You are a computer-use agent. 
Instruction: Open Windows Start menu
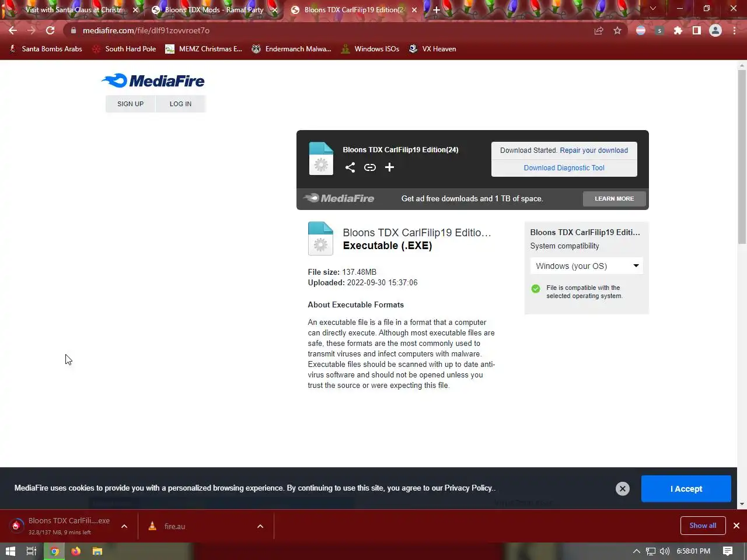click(x=10, y=551)
